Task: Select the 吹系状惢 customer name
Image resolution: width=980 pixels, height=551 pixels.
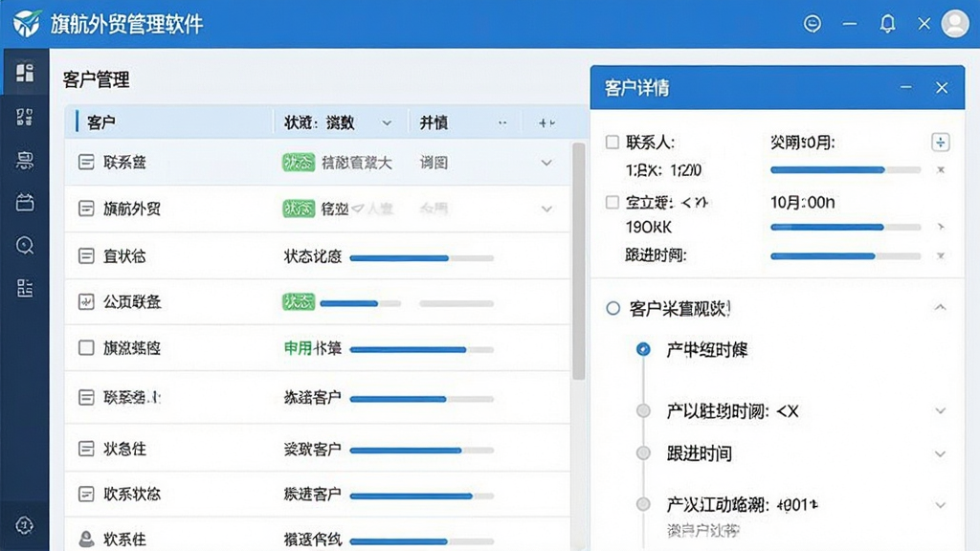Action: [132, 495]
